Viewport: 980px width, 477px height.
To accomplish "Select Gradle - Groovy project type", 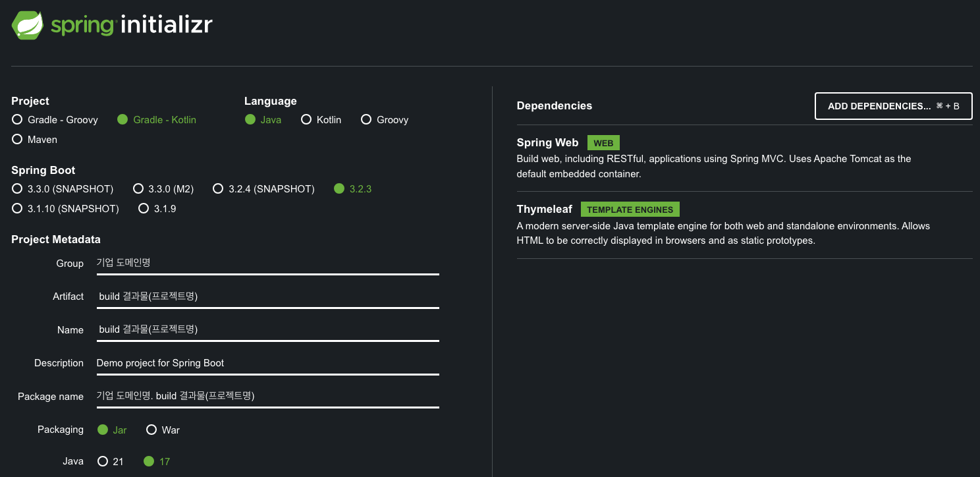I will (x=55, y=120).
